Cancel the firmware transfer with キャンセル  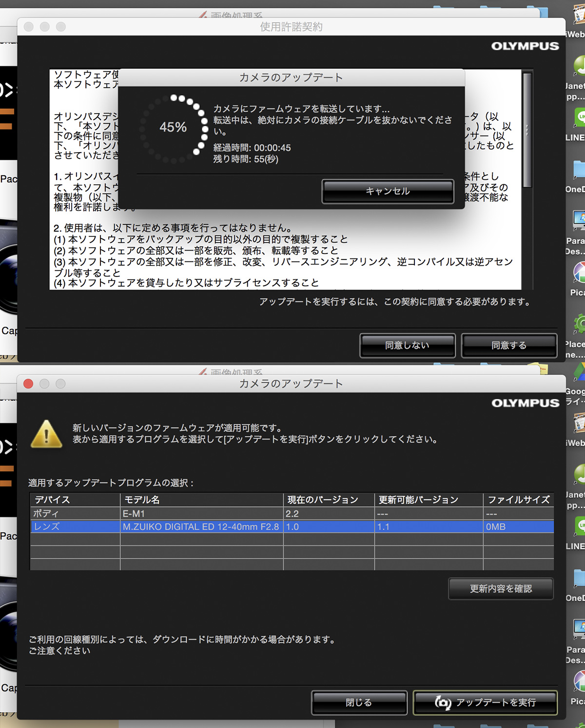tap(388, 191)
